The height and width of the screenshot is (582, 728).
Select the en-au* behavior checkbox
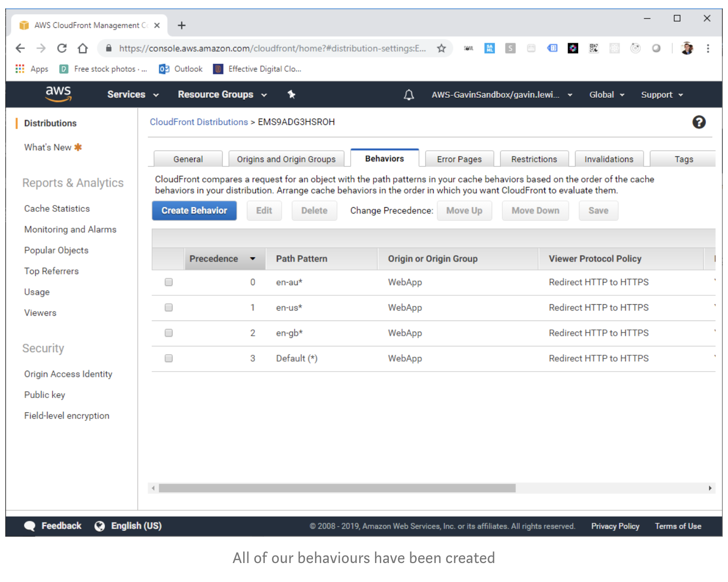[x=169, y=282]
